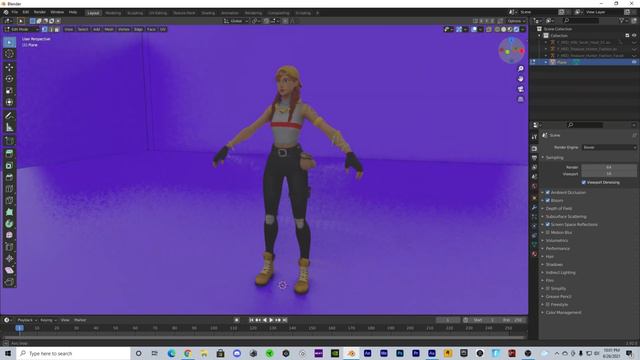Select the Annotate tool

point(9,116)
